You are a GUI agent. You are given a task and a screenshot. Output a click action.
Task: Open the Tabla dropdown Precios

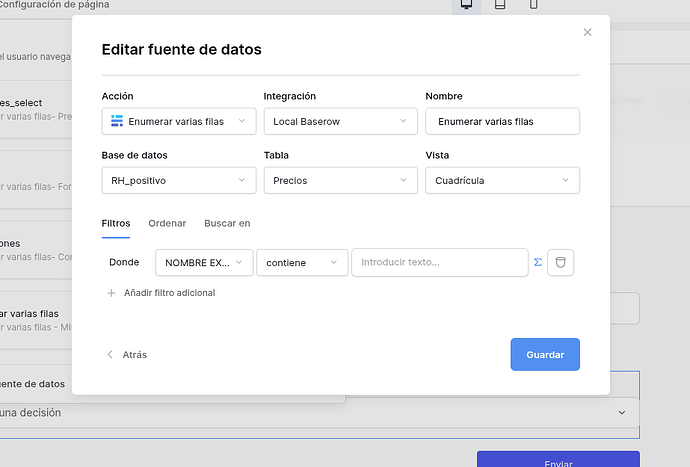coord(341,180)
